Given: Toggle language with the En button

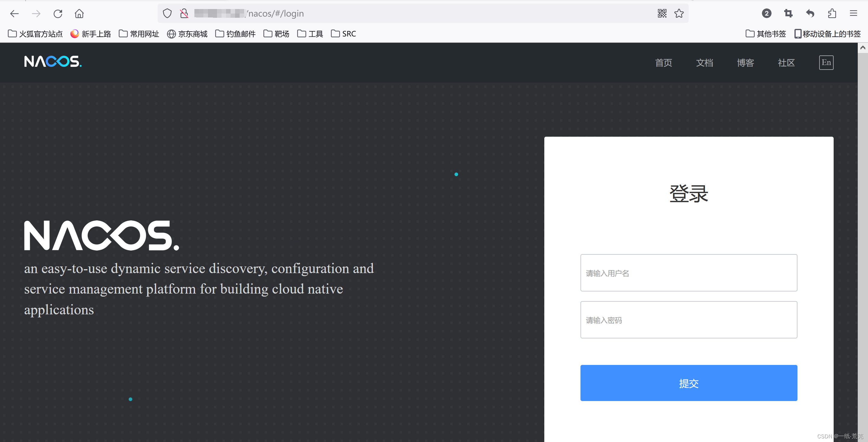Looking at the screenshot, I should pyautogui.click(x=826, y=63).
